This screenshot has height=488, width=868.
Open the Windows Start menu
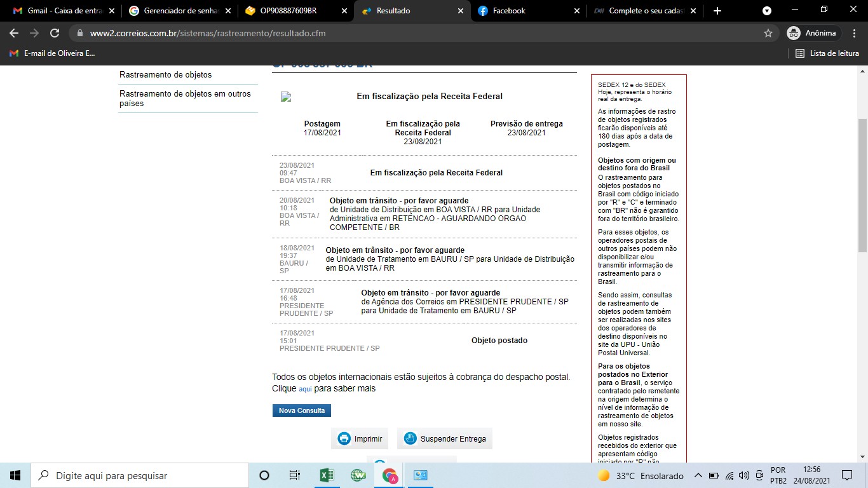tap(15, 475)
